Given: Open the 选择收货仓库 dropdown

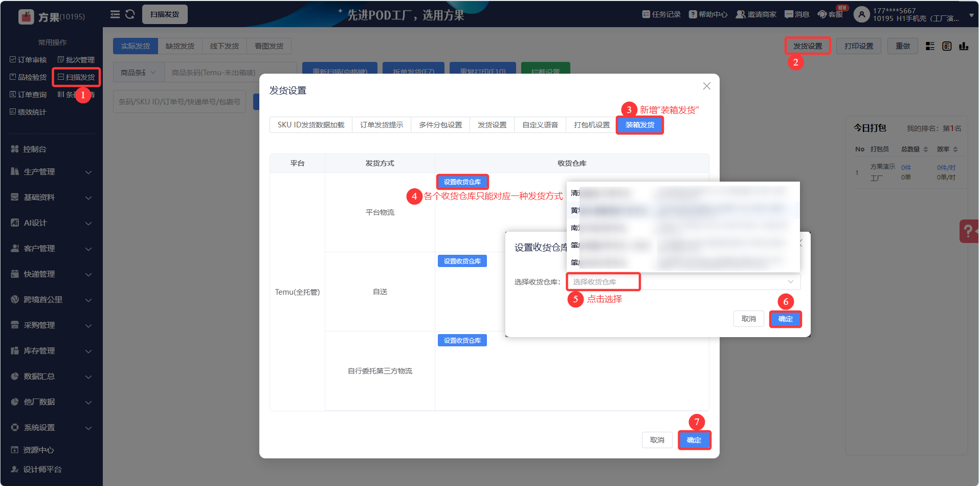Looking at the screenshot, I should (x=683, y=282).
